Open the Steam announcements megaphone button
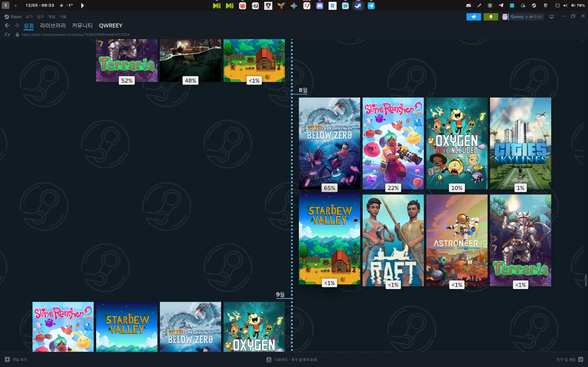 [x=474, y=17]
